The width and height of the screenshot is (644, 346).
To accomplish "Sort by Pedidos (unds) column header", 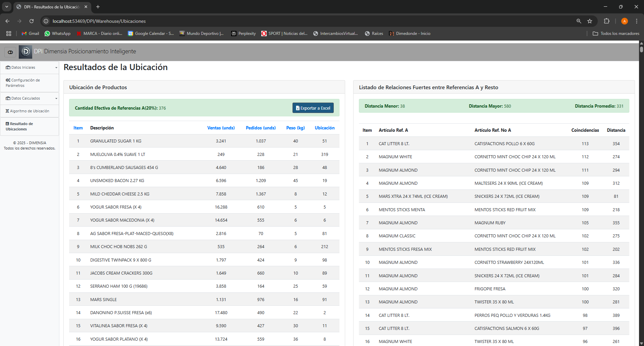I will (261, 128).
